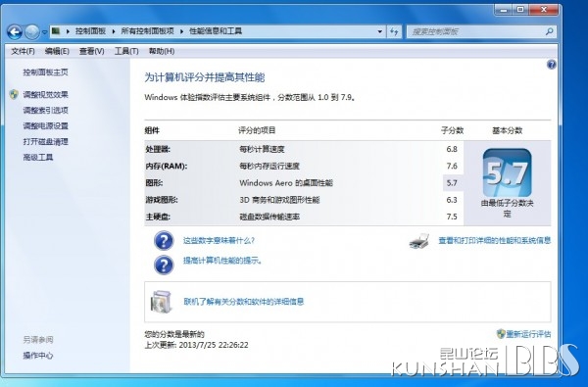Click the Control Panel icon in address bar
588x387 pixels.
click(x=56, y=30)
